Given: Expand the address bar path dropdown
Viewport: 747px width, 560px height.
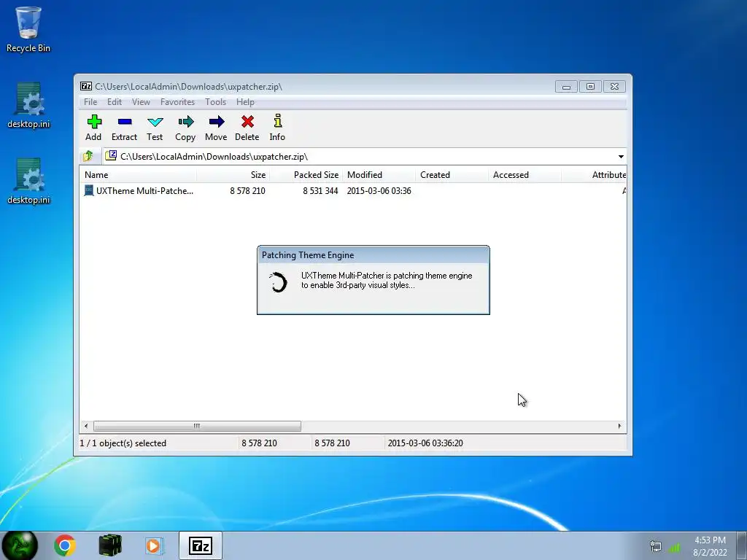Looking at the screenshot, I should pos(621,157).
